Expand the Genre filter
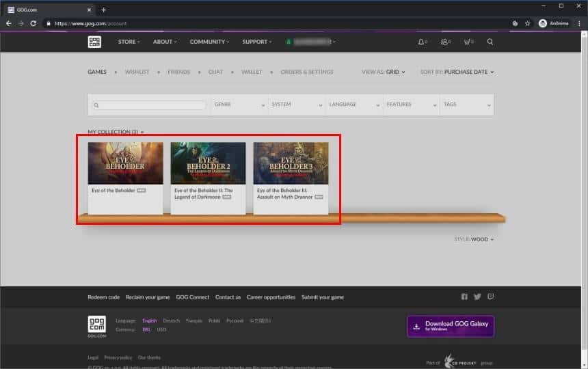 click(x=239, y=105)
